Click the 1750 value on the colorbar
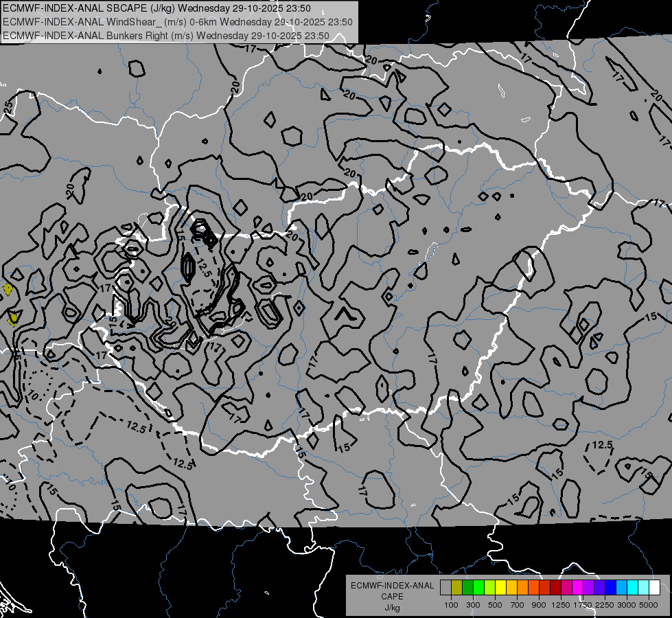 (x=583, y=605)
